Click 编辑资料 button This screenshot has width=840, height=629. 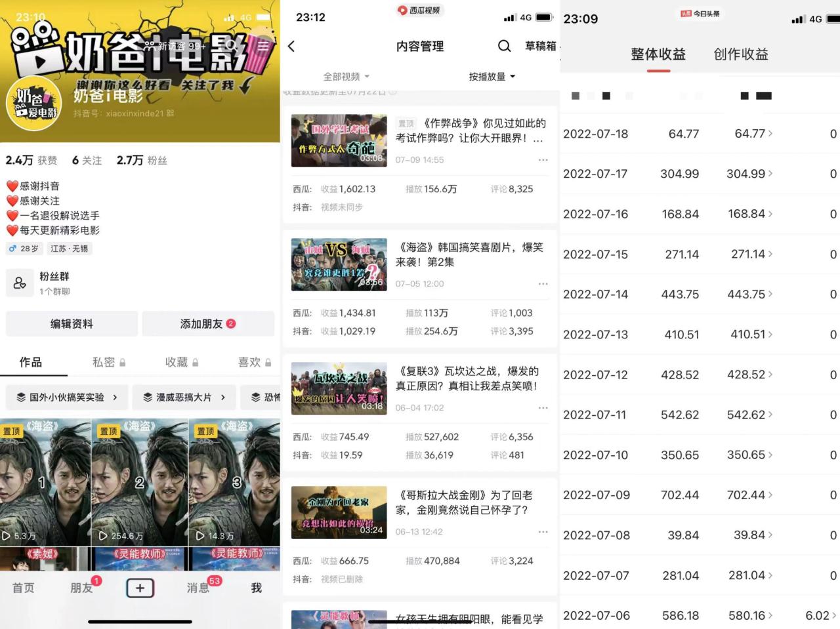pyautogui.click(x=72, y=324)
